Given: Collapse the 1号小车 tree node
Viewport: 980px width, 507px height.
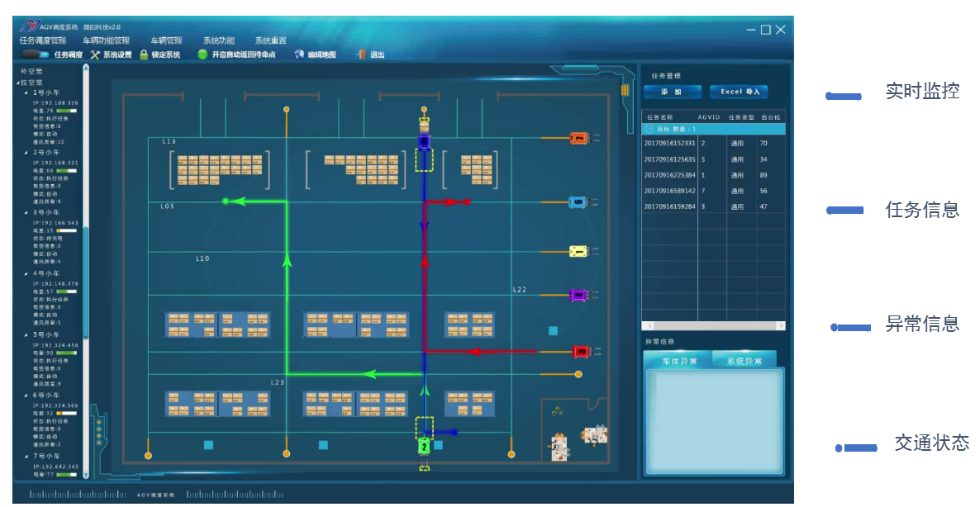Looking at the screenshot, I should [26, 92].
